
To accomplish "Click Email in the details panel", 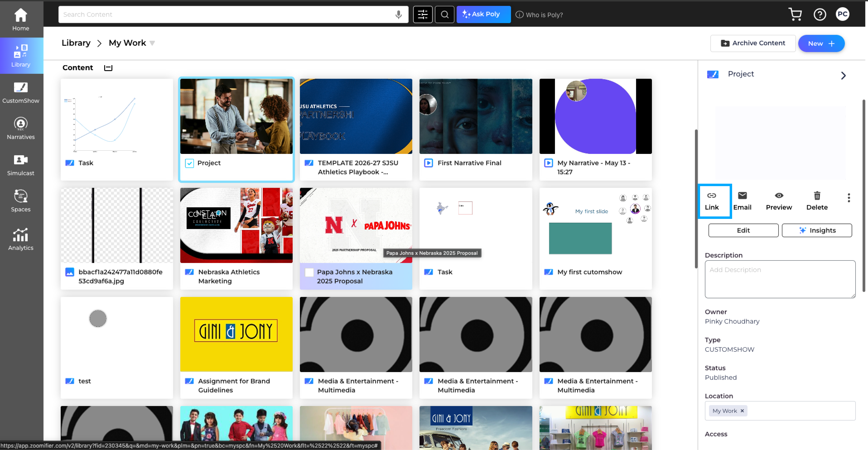I will [x=742, y=201].
